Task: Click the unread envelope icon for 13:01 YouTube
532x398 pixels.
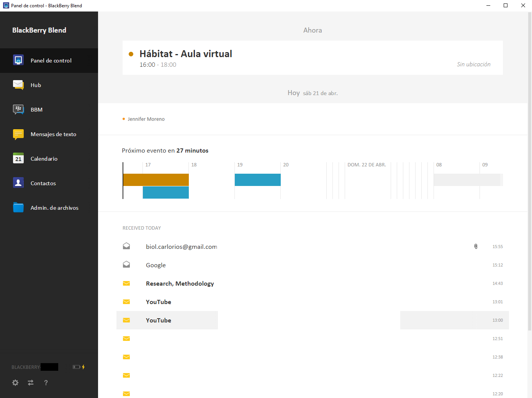Action: click(x=126, y=302)
